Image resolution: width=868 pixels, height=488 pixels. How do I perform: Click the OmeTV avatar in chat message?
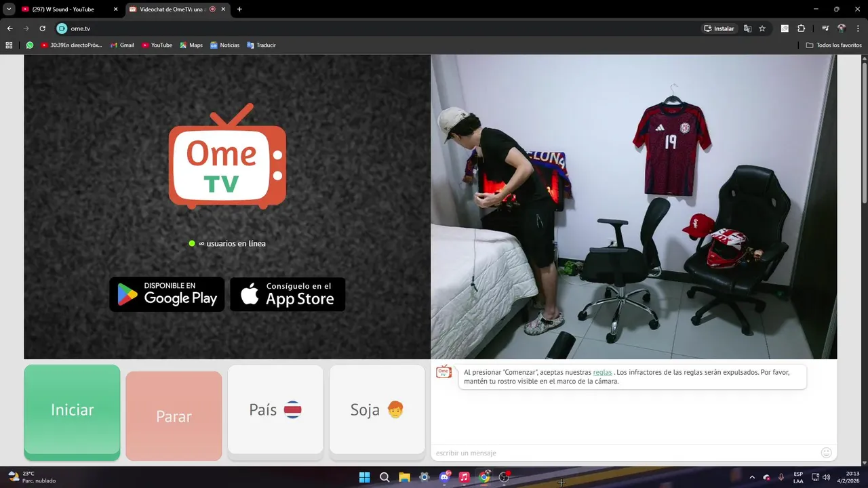(443, 372)
